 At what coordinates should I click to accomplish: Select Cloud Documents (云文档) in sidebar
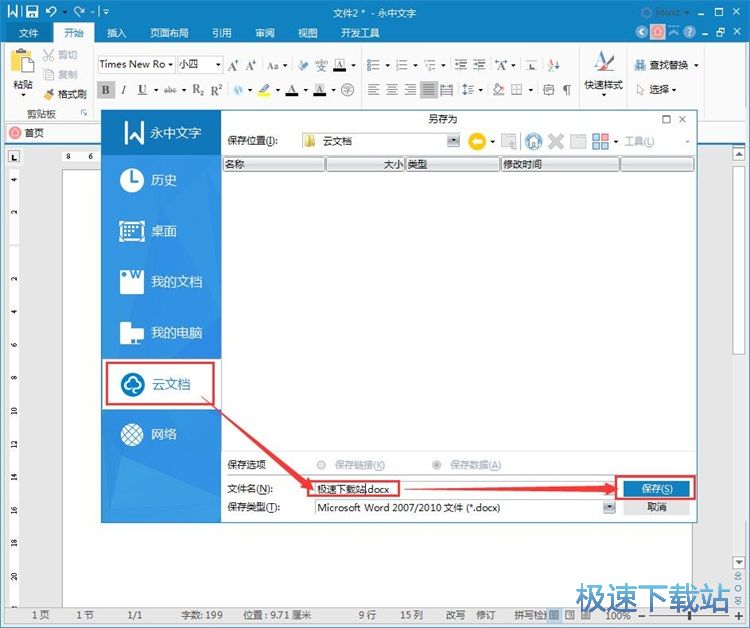point(160,384)
